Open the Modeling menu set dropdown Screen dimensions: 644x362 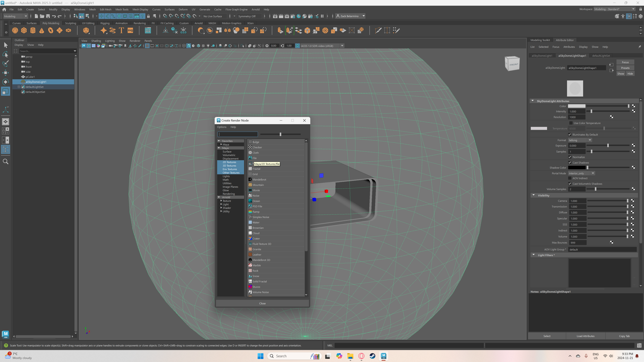[x=15, y=16]
